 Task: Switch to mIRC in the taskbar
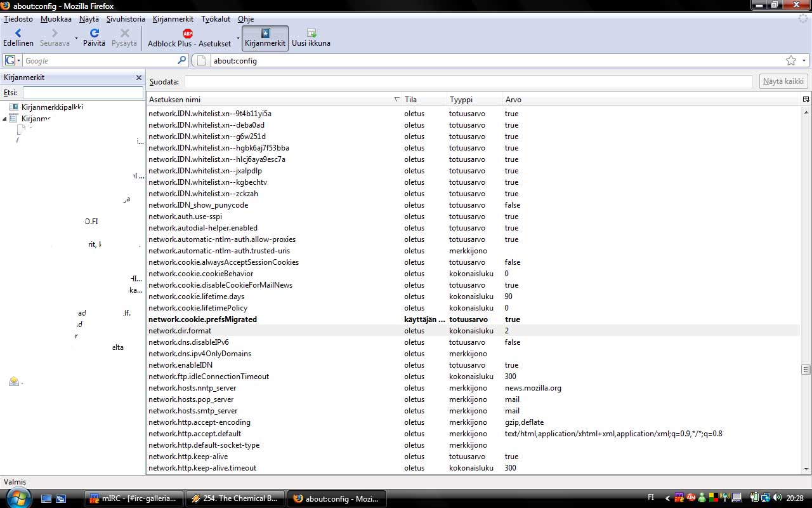click(134, 498)
